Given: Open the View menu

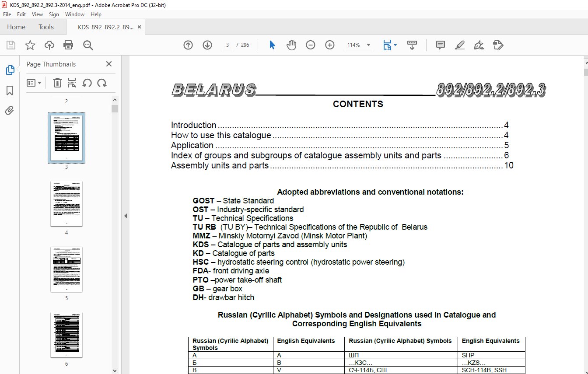Looking at the screenshot, I should point(37,14).
